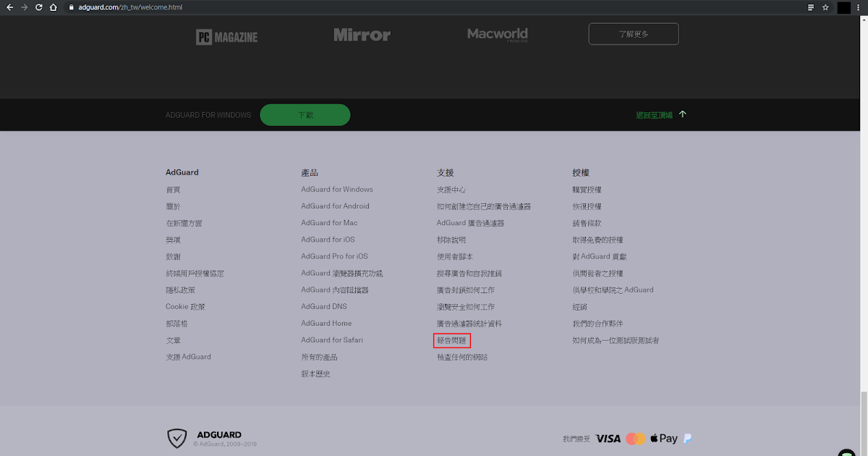Click the Apple Pay logo
This screenshot has width=868, height=456.
tap(663, 438)
